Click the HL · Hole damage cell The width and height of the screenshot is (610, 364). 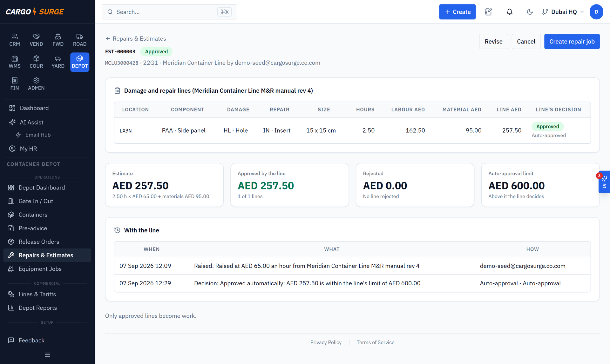(235, 130)
